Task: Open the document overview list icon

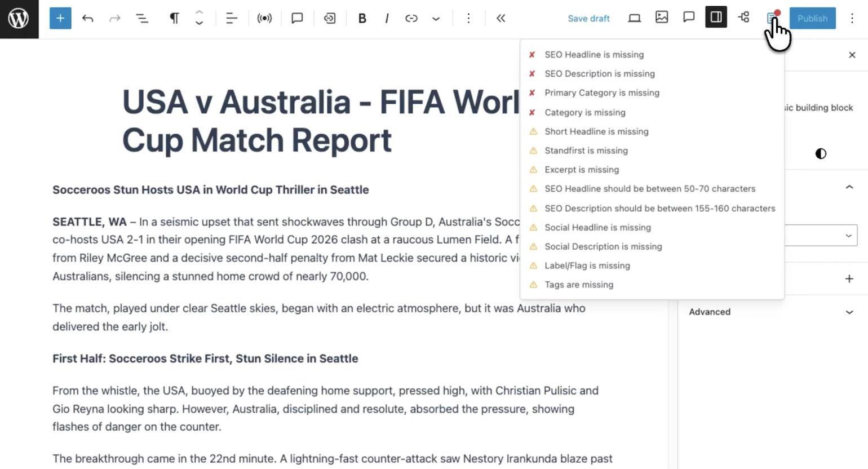Action: pos(142,19)
